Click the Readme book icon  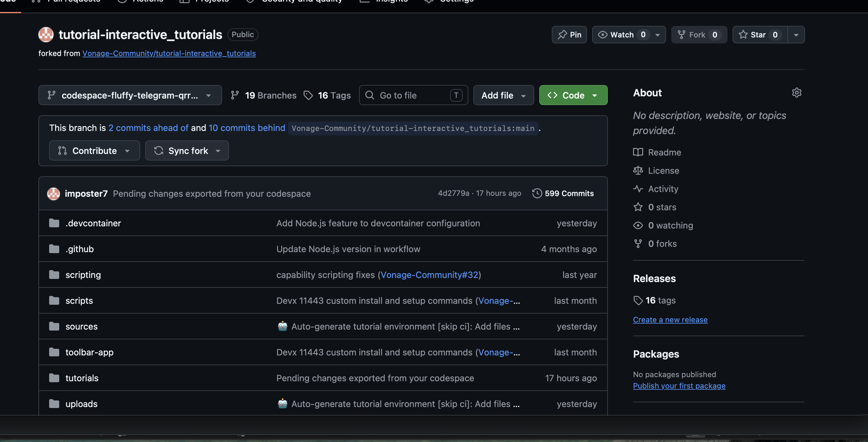click(638, 152)
